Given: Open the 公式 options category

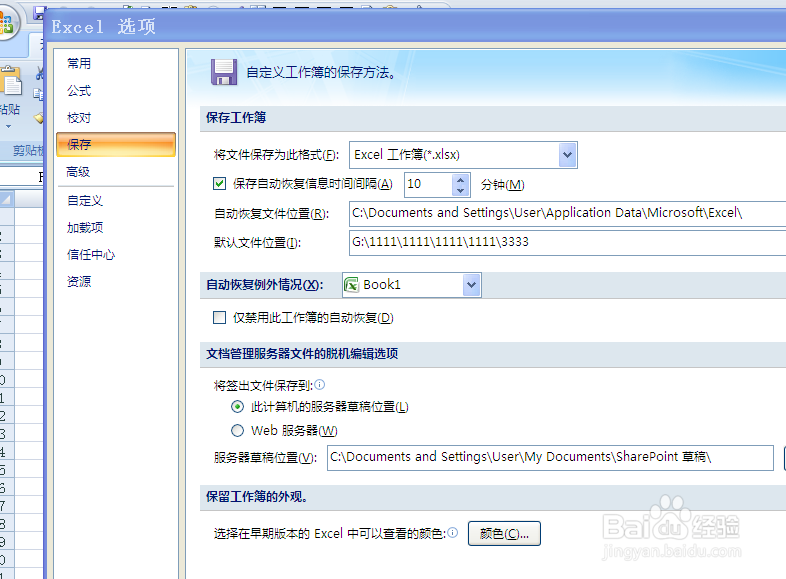Looking at the screenshot, I should (x=79, y=91).
